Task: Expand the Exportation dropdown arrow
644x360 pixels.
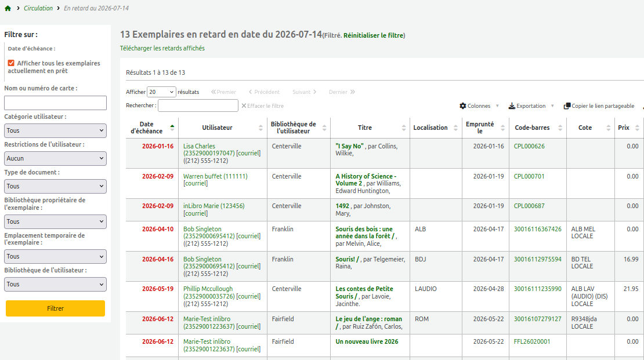Action: (x=552, y=106)
